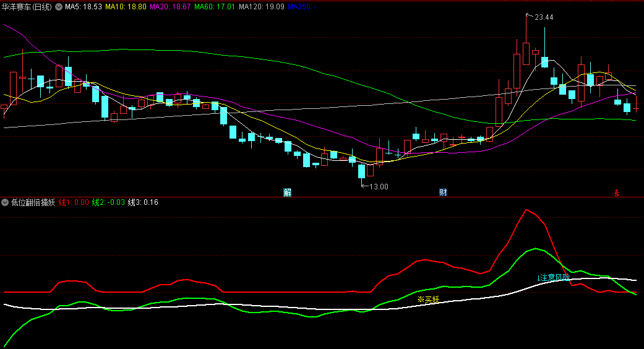Click the 注意风险 risk warning marker
644x349 pixels.
(x=555, y=278)
